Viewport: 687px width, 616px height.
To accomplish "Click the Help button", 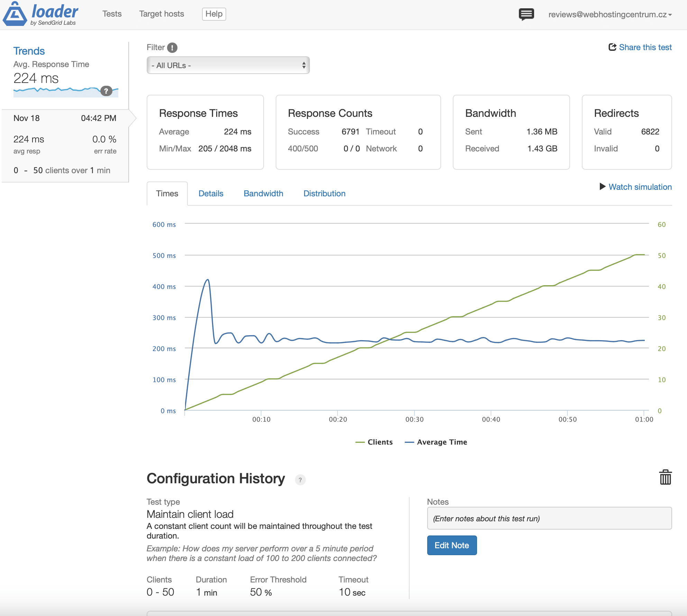I will [x=214, y=14].
